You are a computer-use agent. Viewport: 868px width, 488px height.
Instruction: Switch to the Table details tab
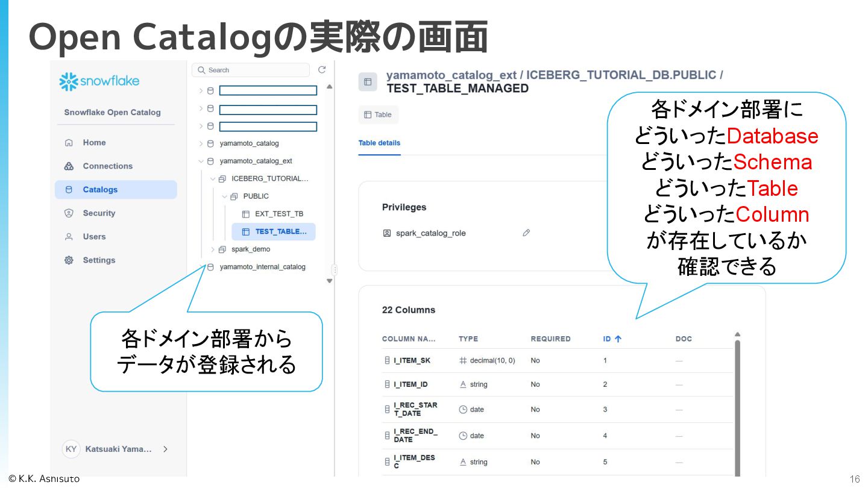[x=379, y=143]
